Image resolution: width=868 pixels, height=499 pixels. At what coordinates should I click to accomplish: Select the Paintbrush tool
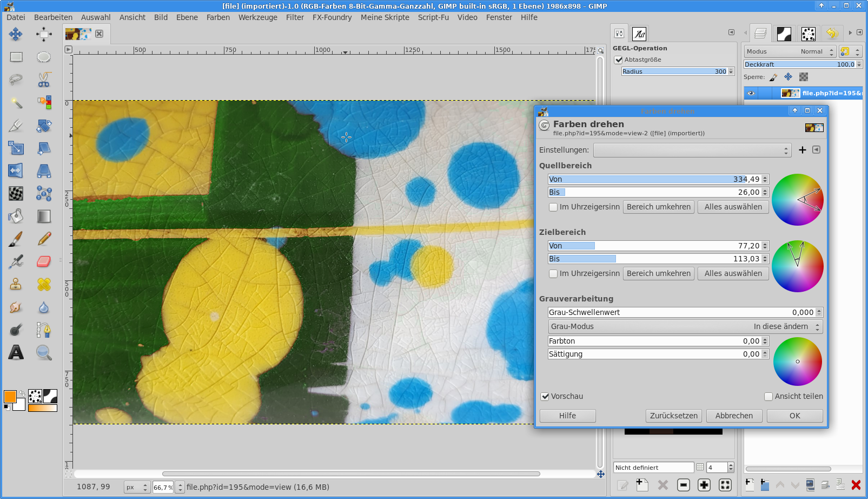16,239
